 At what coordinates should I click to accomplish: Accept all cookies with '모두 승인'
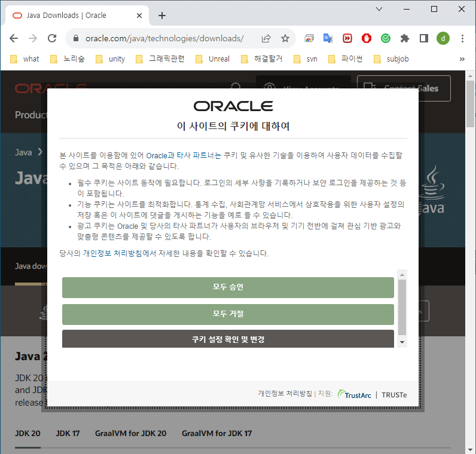(228, 287)
